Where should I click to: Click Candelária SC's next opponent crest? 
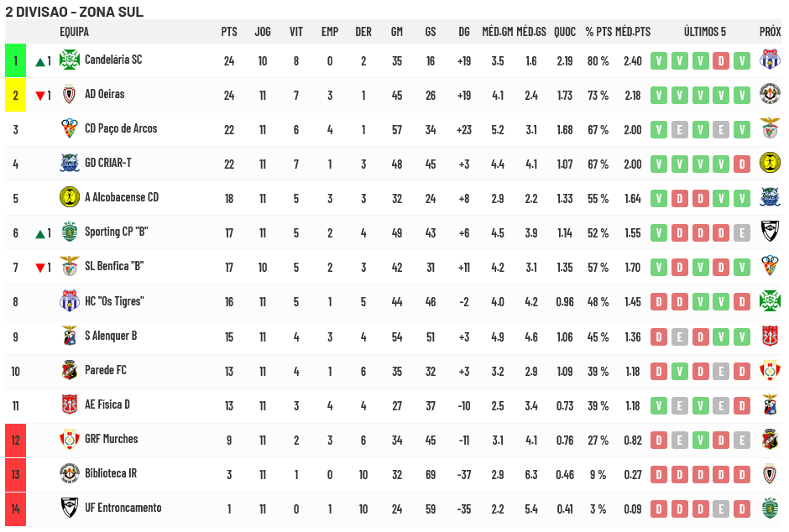(x=769, y=60)
